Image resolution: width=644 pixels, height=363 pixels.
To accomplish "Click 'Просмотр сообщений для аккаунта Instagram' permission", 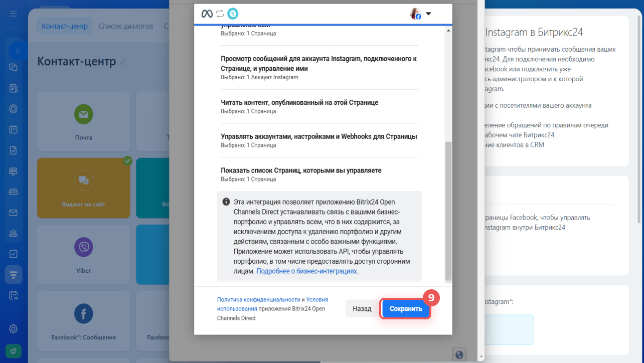I will click(319, 64).
